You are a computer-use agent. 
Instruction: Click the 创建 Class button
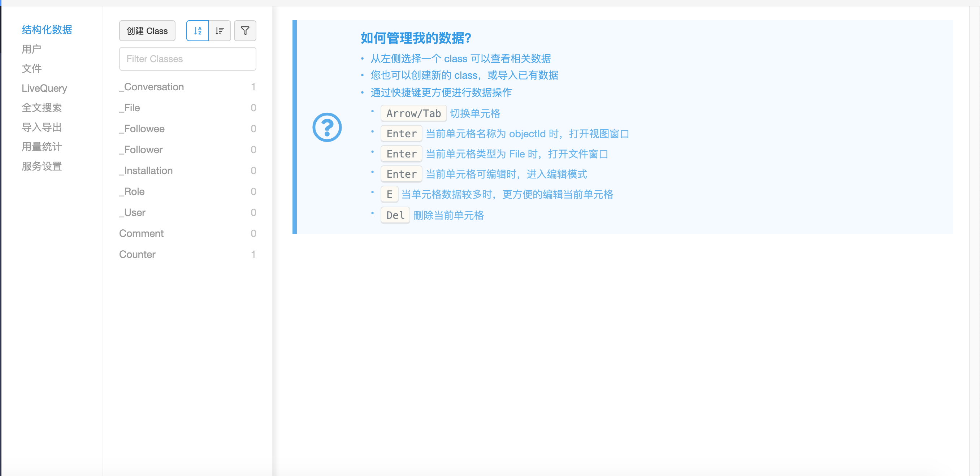(147, 30)
